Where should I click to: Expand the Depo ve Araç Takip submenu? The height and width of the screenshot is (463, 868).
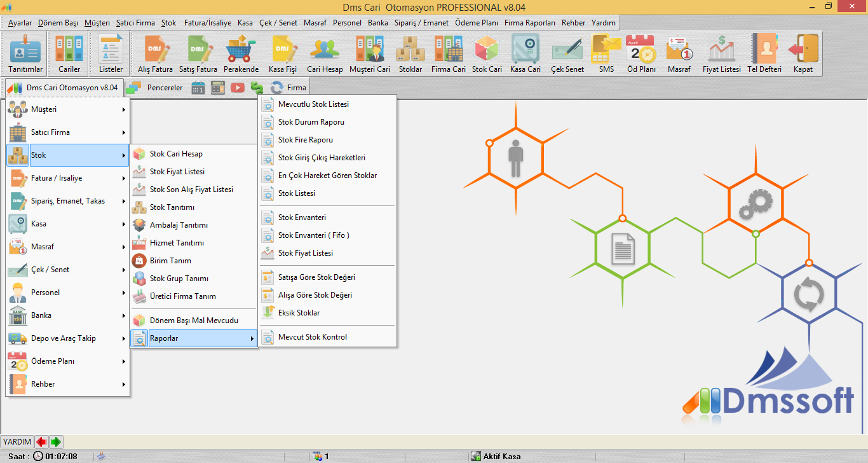point(68,338)
